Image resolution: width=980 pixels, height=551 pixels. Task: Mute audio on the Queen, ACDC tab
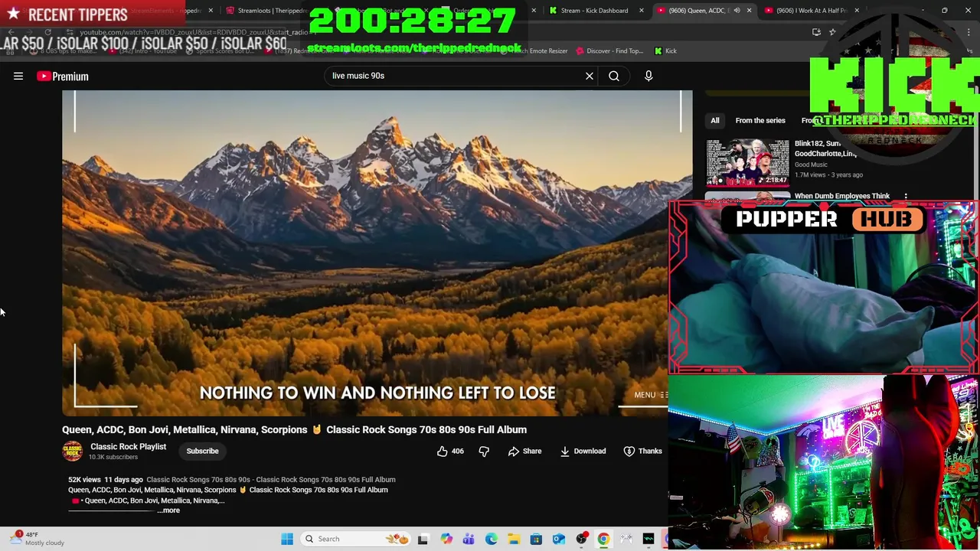point(737,11)
